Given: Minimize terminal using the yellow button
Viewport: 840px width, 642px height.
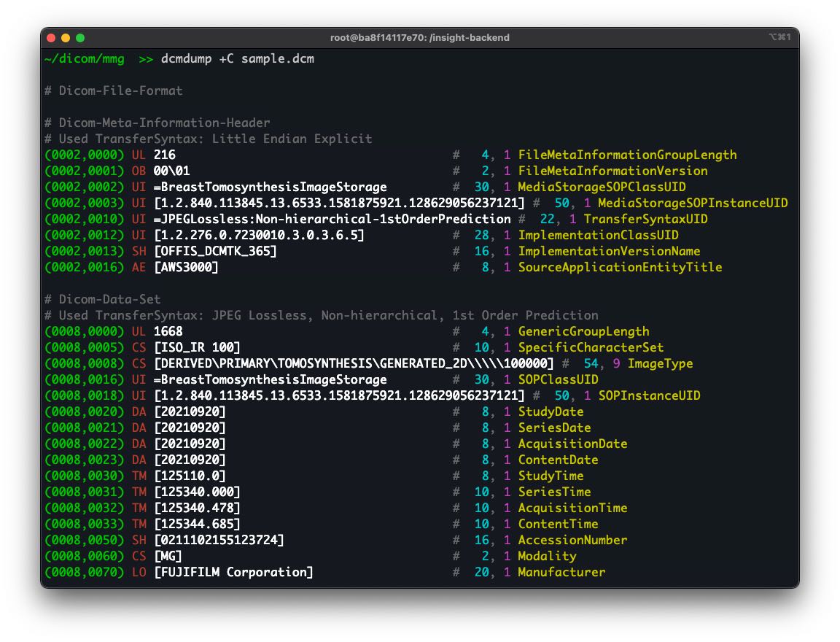Looking at the screenshot, I should click(x=66, y=38).
